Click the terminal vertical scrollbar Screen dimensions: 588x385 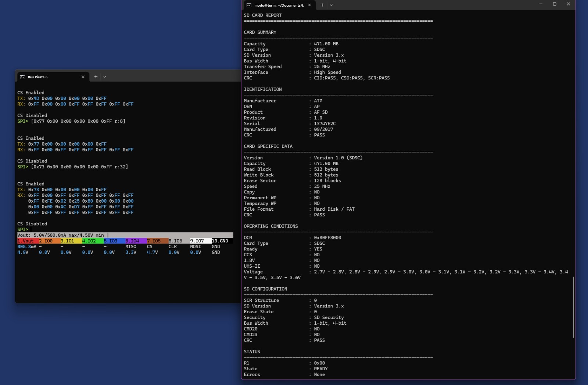pyautogui.click(x=573, y=307)
